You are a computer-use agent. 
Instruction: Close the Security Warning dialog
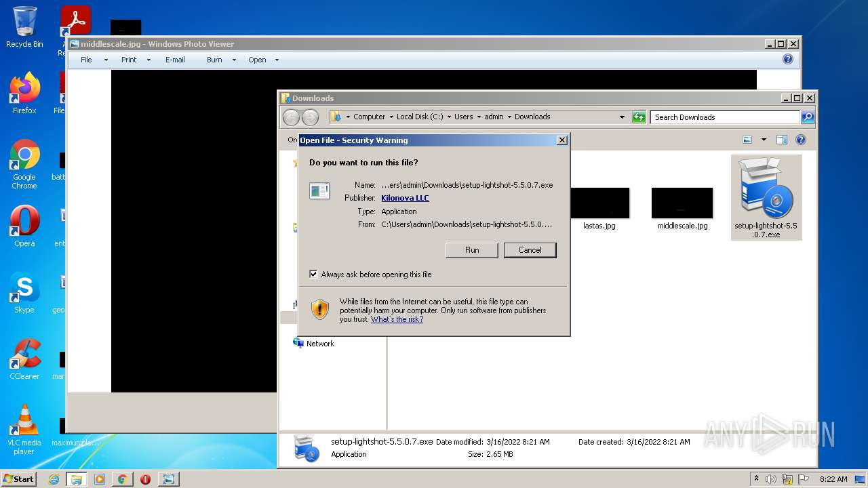point(561,140)
